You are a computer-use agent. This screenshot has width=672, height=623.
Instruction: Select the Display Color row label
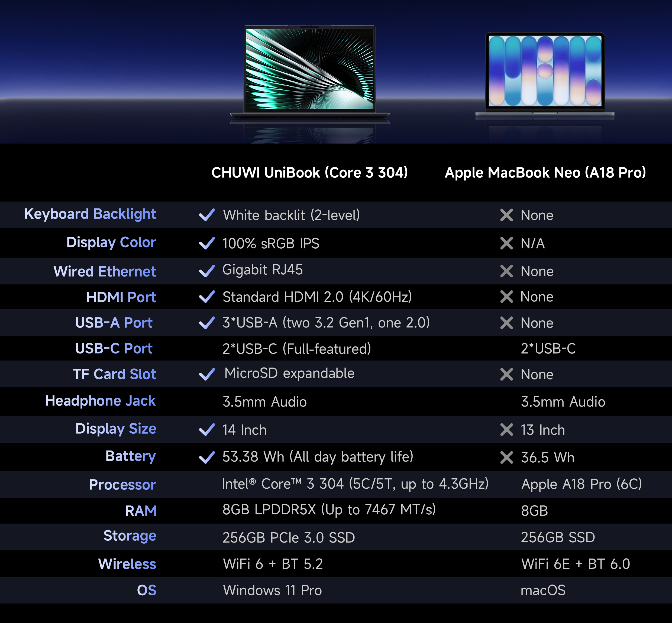[x=111, y=243]
